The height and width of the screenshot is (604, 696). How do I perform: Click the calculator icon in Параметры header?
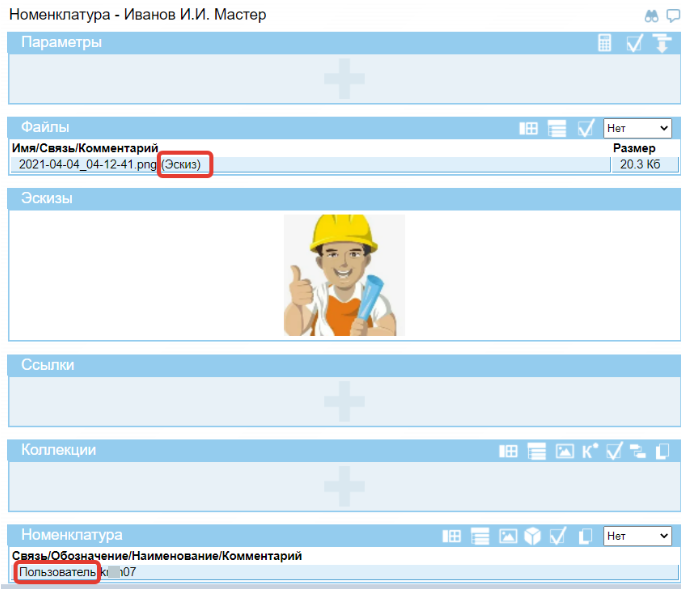(x=604, y=43)
